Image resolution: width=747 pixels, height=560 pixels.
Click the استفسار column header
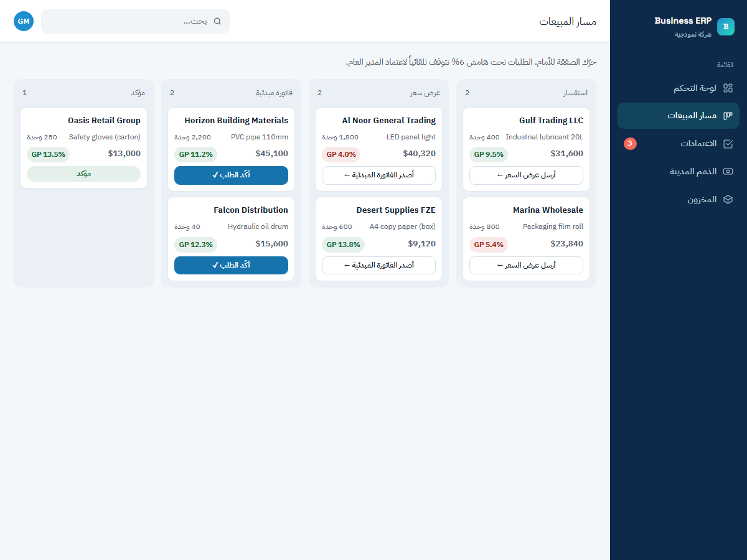pyautogui.click(x=576, y=93)
